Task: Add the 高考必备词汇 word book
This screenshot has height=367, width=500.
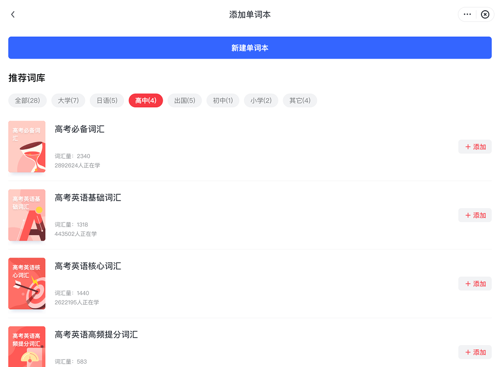Action: pos(475,147)
